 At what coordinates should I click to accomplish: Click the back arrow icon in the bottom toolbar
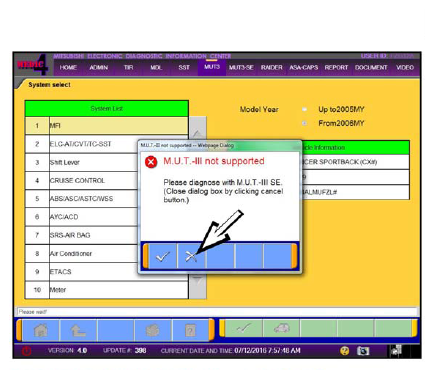[78, 330]
